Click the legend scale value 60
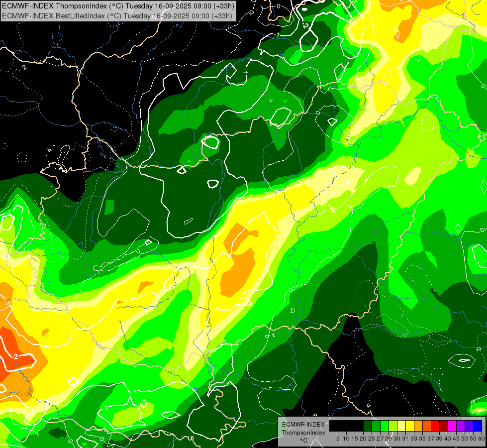487x448 pixels. [482, 439]
